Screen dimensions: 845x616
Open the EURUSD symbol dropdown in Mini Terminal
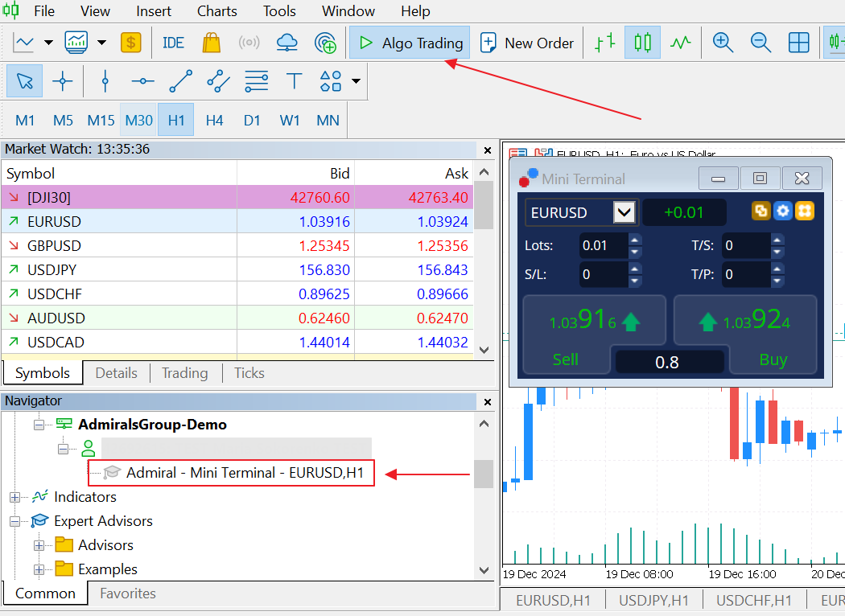pyautogui.click(x=624, y=212)
